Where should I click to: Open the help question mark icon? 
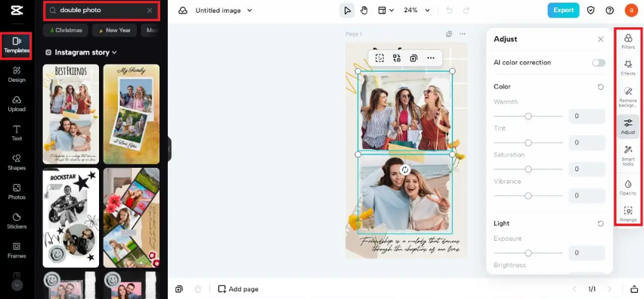pyautogui.click(x=610, y=11)
